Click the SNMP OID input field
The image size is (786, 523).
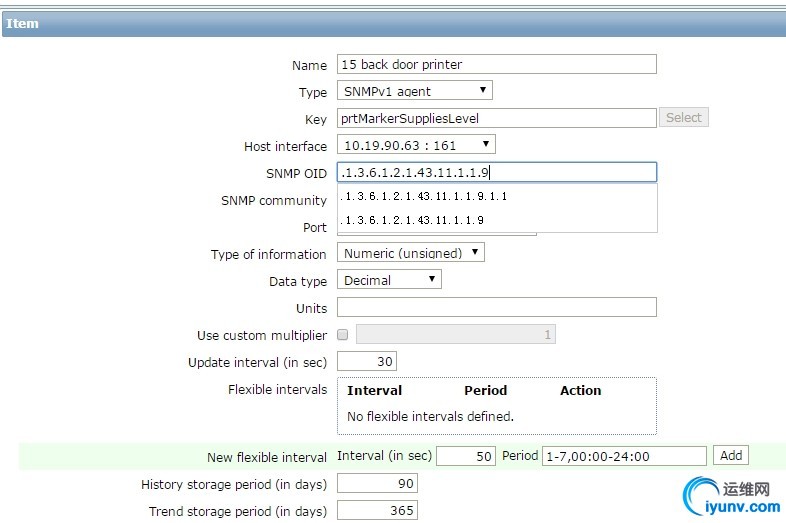496,172
